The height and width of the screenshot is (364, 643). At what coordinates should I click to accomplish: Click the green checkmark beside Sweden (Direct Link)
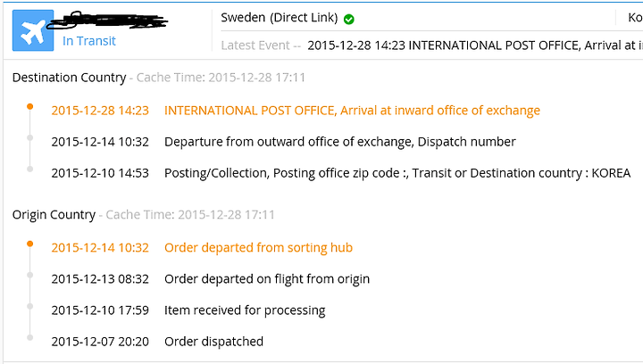pos(349,19)
